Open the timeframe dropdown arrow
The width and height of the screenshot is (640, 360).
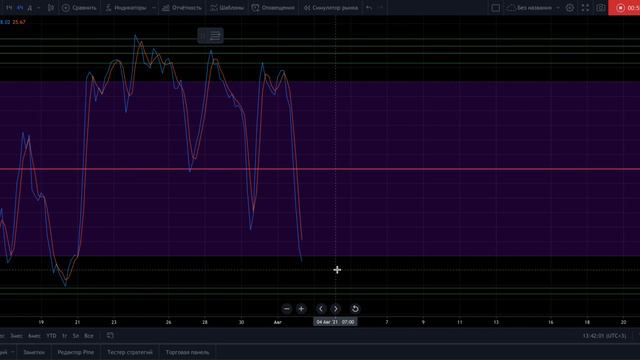pos(39,8)
